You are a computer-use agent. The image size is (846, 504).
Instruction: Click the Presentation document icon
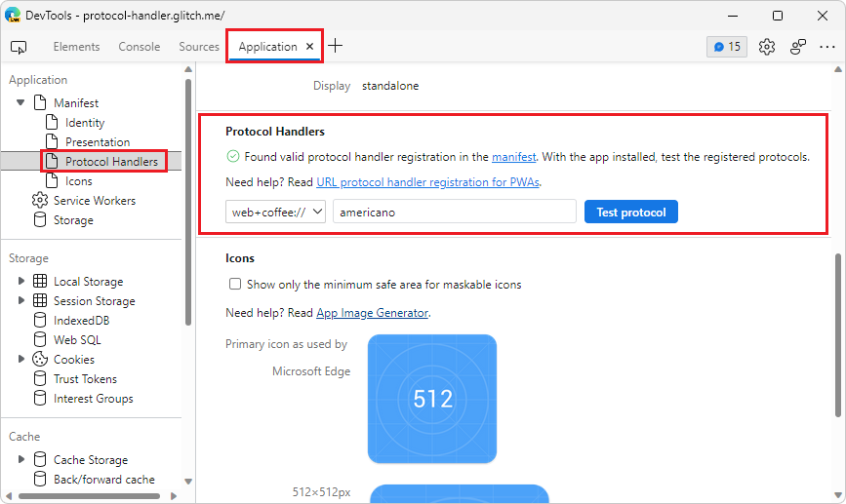click(52, 141)
